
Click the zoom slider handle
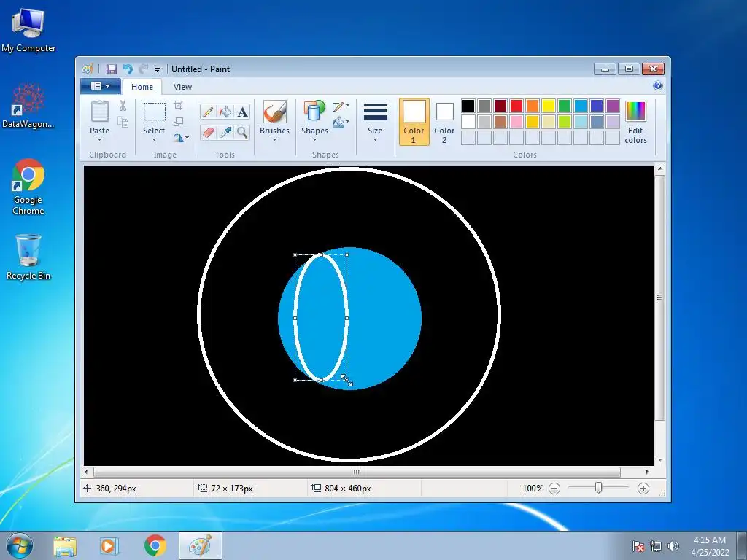(598, 488)
